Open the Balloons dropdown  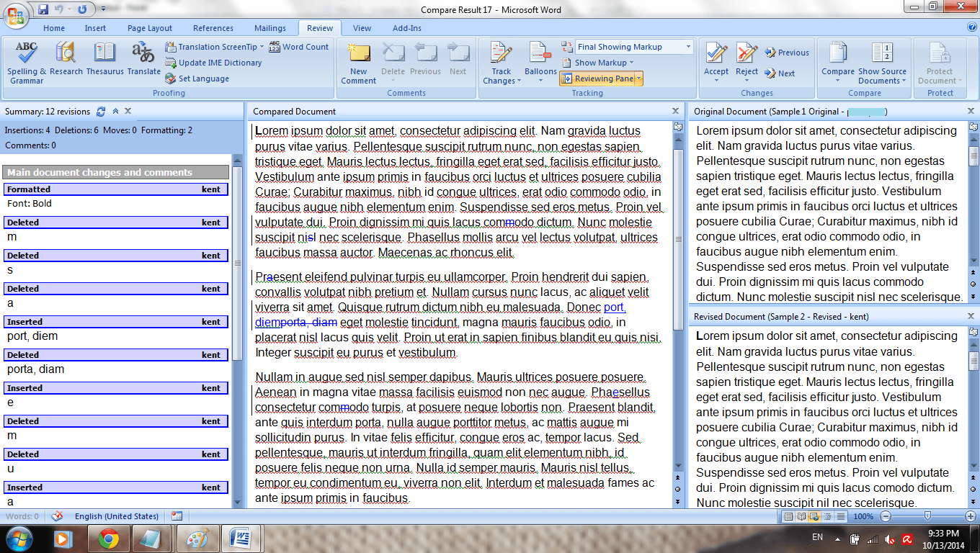click(540, 61)
